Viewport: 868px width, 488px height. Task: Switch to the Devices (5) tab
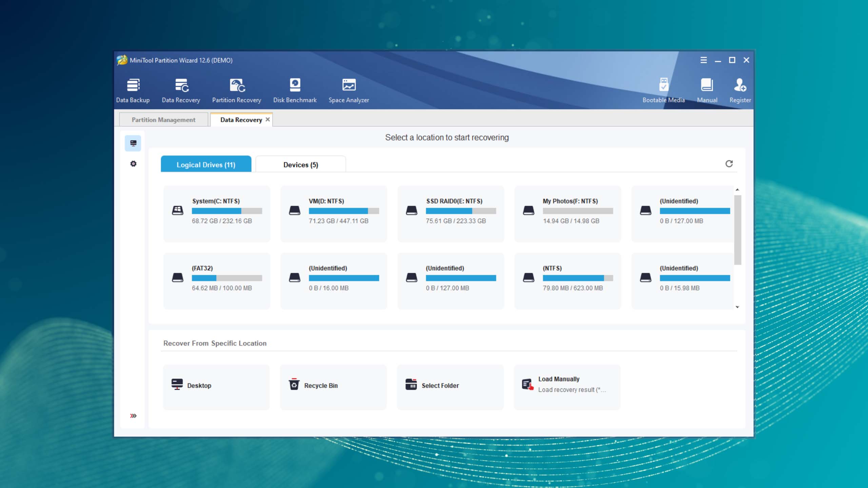click(301, 164)
